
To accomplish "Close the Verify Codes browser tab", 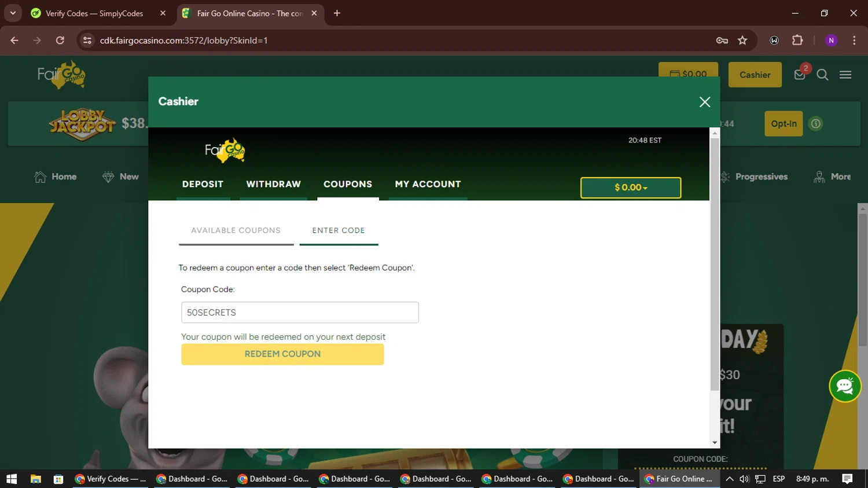I will 163,13.
